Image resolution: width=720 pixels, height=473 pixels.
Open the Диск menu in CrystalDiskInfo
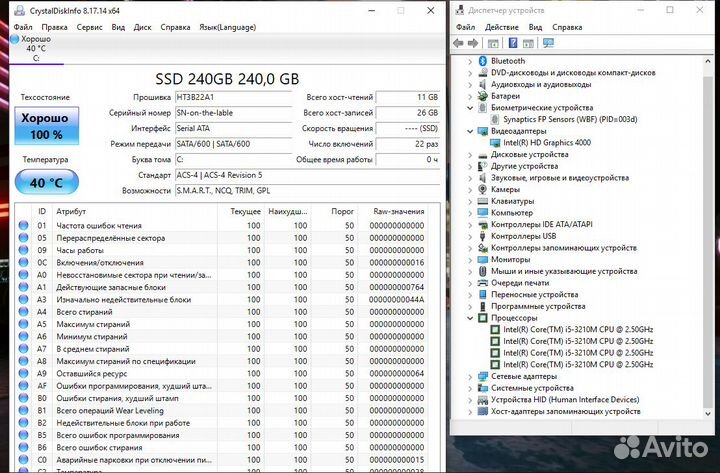[x=142, y=27]
